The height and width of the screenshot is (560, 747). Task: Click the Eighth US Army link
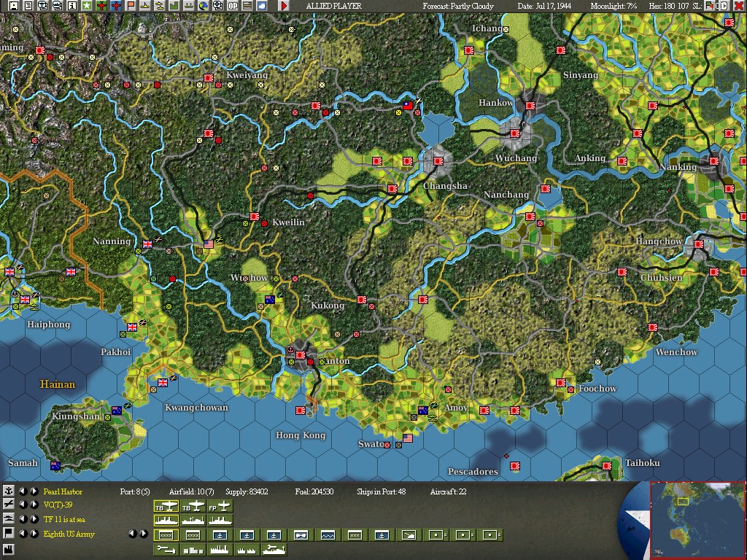click(69, 534)
